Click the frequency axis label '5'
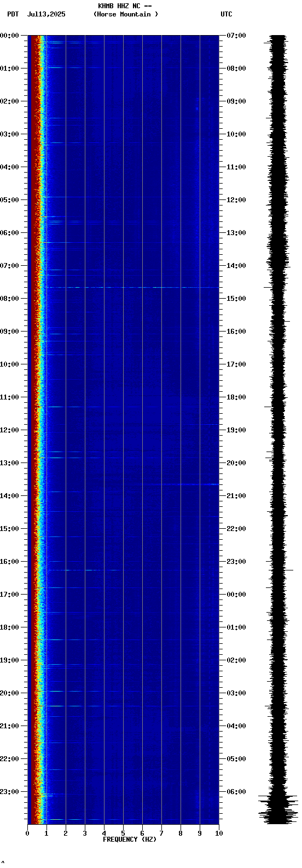Viewport: 302px width, 868px height. (x=123, y=833)
